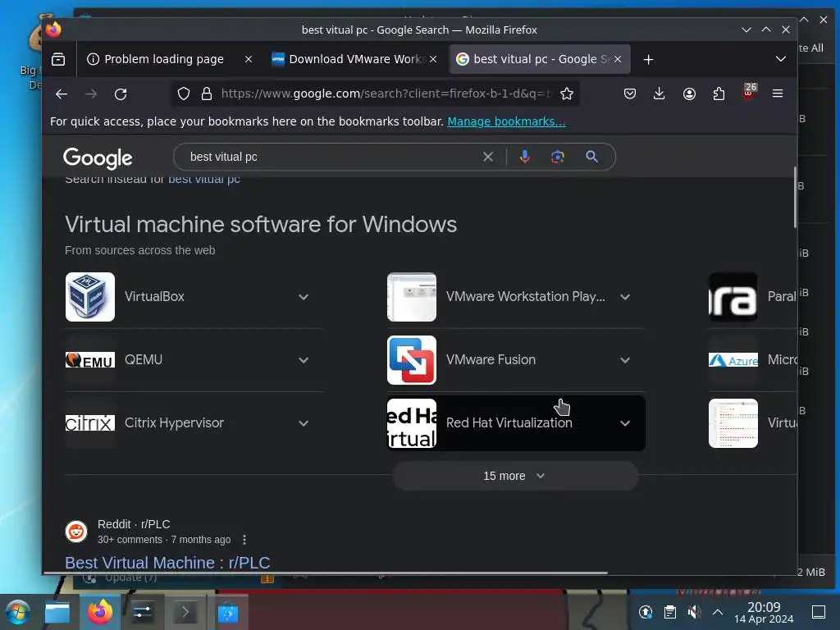Switch to Download VMware Workstation tab
840x630 pixels.
pos(354,59)
